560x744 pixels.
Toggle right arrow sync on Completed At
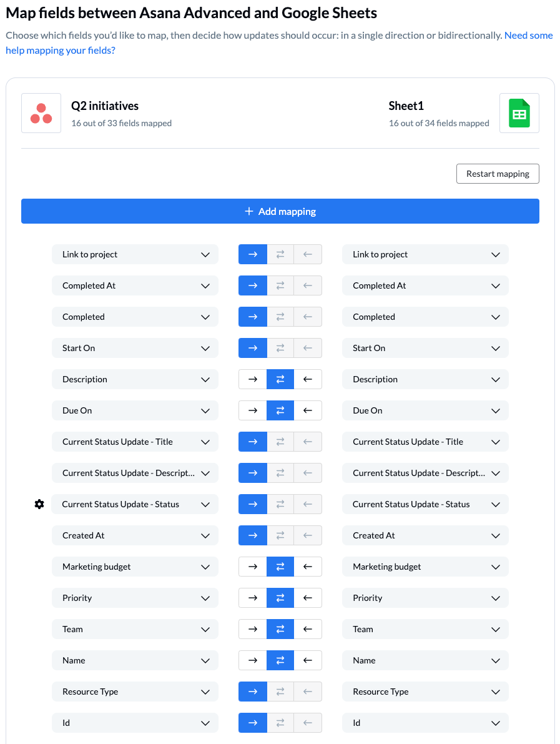coord(253,285)
